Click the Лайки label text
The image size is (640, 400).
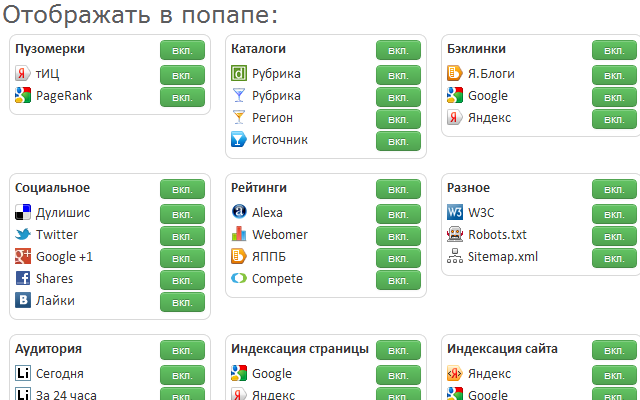(x=55, y=300)
